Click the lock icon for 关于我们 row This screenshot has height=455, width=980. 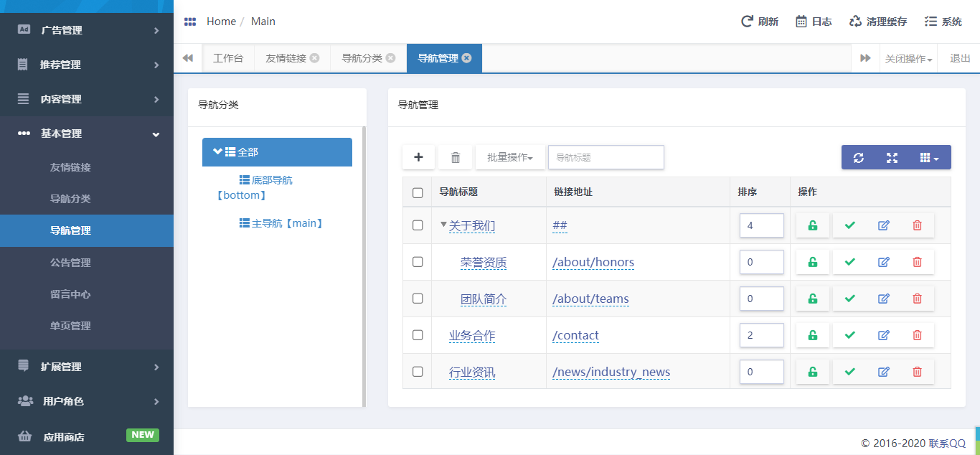pos(812,225)
